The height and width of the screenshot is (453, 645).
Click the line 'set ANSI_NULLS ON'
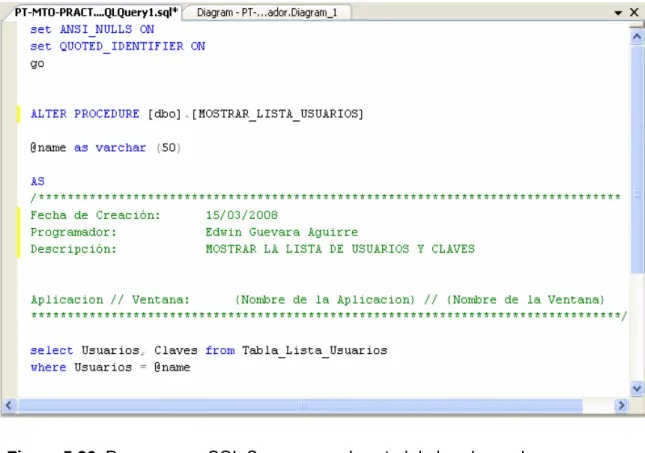(92, 30)
